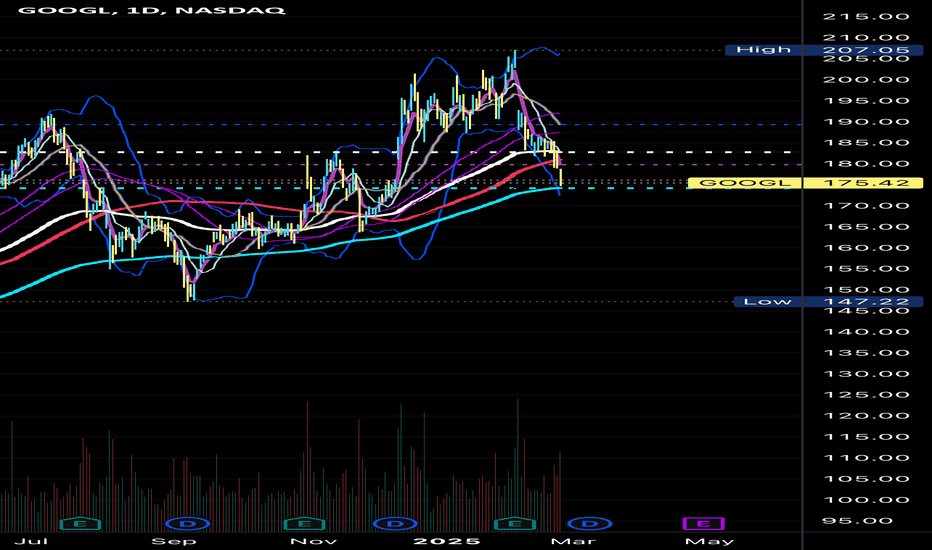
Task: Click the 105.00 price axis value
Action: (866, 479)
